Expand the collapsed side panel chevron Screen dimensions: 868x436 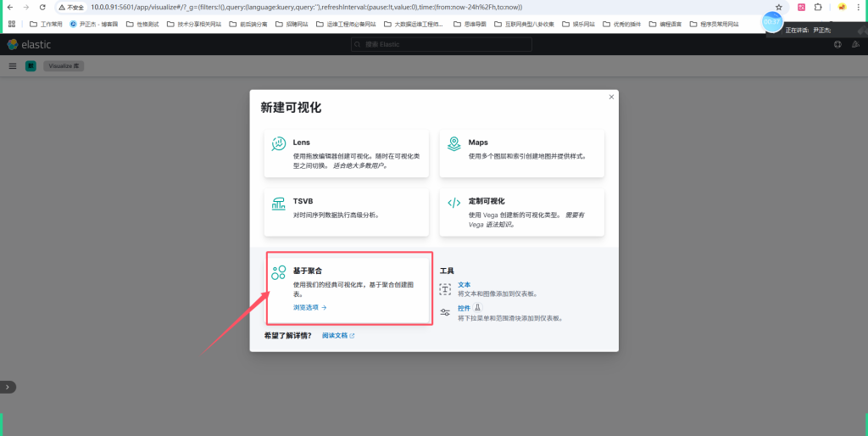(x=8, y=387)
